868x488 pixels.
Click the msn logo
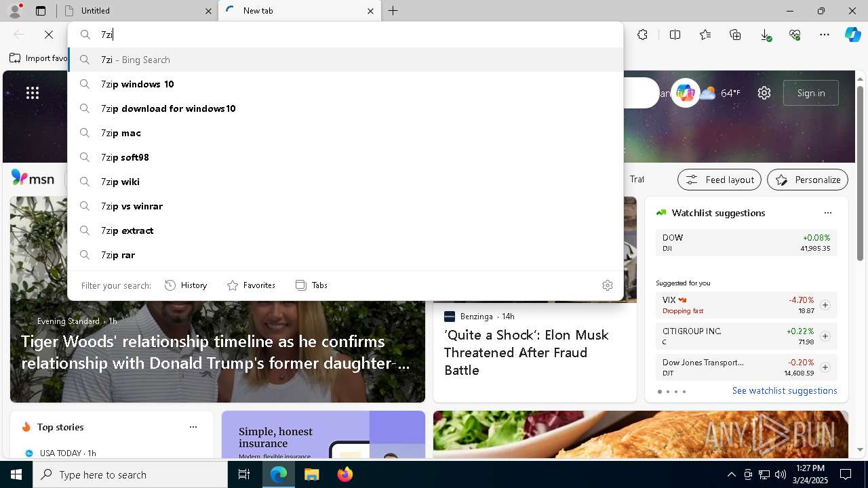coord(33,178)
